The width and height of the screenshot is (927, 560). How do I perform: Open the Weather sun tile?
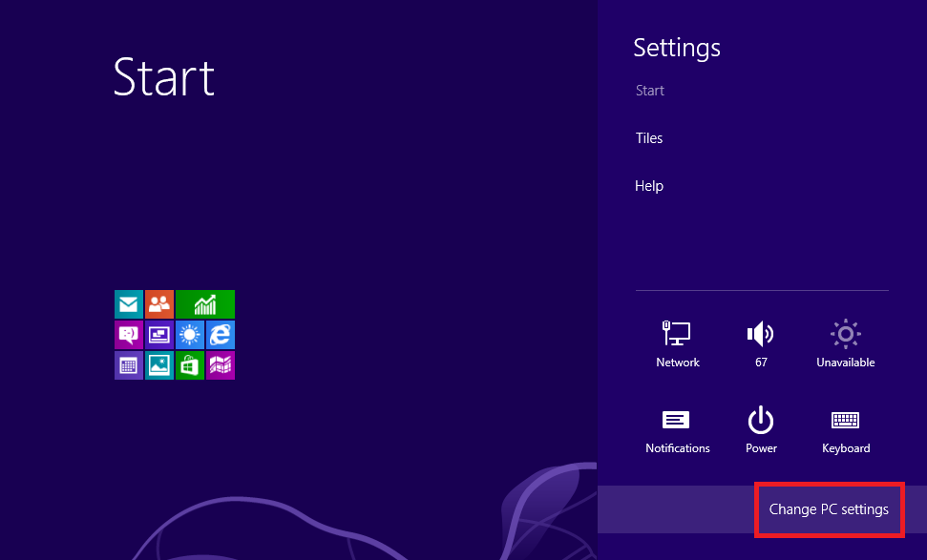pyautogui.click(x=190, y=335)
